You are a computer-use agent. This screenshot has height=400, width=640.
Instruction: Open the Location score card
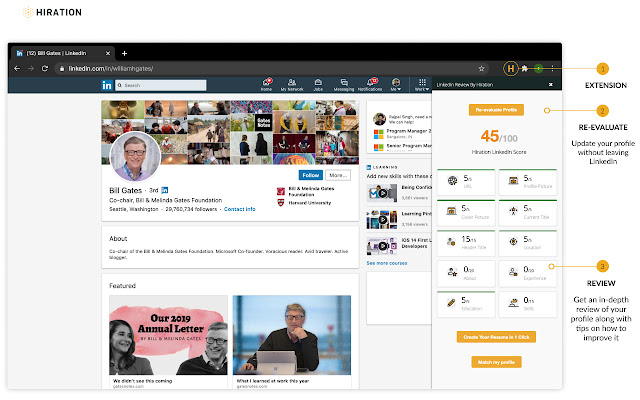click(528, 243)
